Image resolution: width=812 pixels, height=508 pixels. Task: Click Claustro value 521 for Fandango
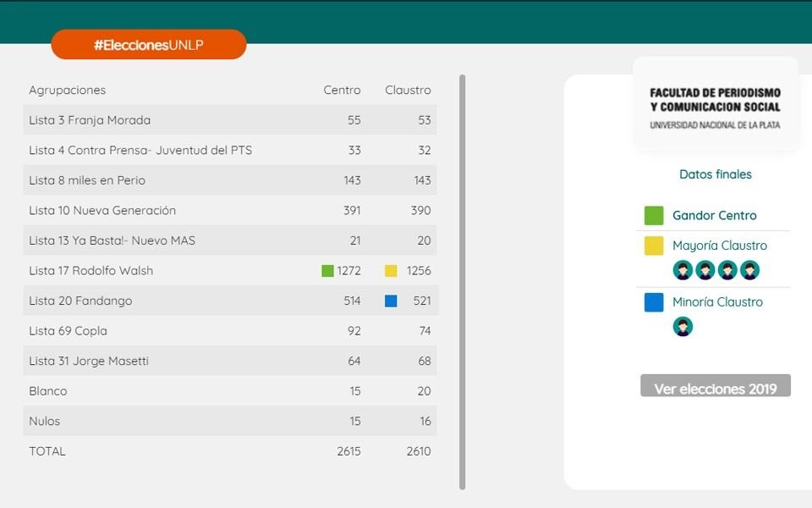422,301
